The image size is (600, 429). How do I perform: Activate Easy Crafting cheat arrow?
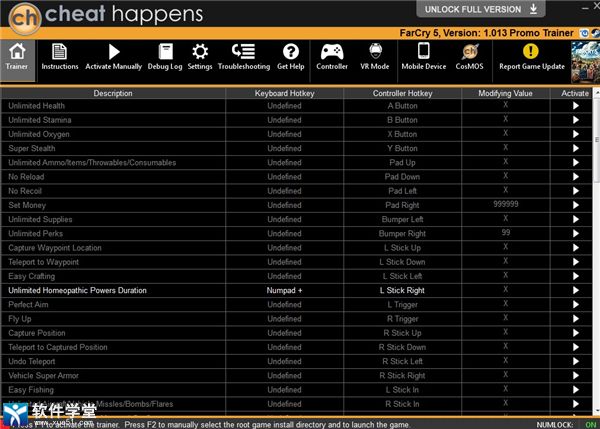576,276
